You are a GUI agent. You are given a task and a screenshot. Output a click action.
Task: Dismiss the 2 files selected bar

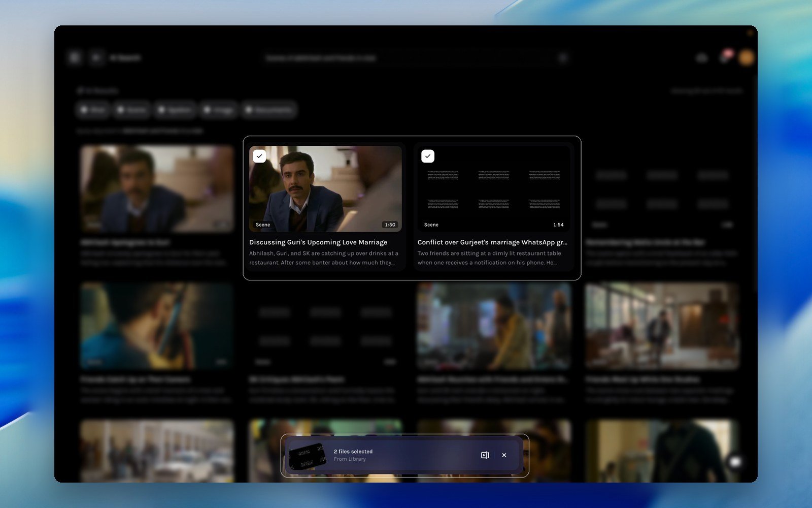tap(504, 455)
